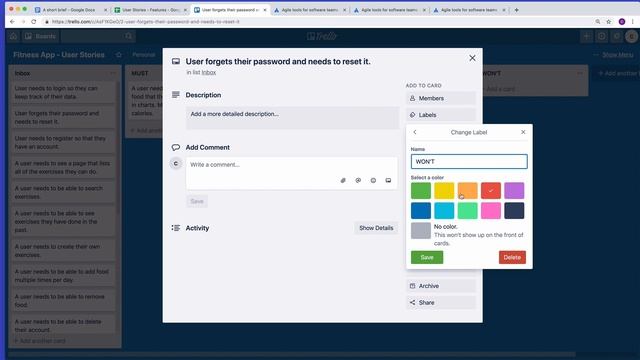
Task: Select the purple label color
Action: click(514, 191)
